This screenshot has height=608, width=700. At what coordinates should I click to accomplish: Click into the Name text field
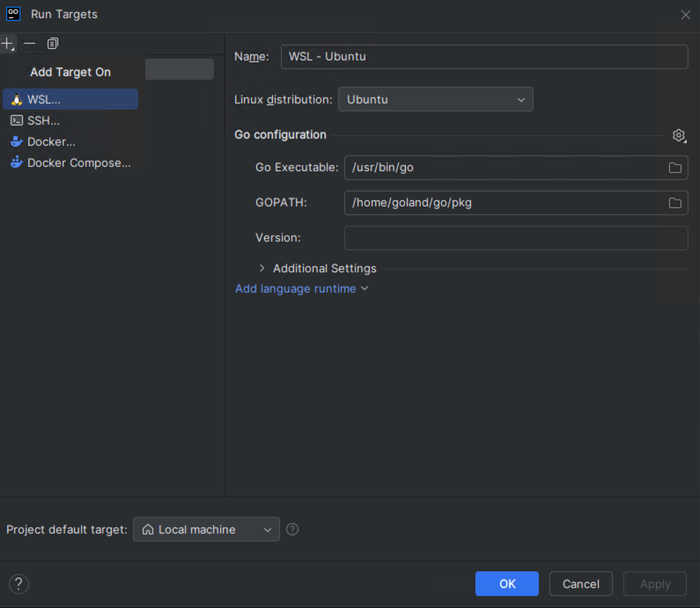(484, 57)
